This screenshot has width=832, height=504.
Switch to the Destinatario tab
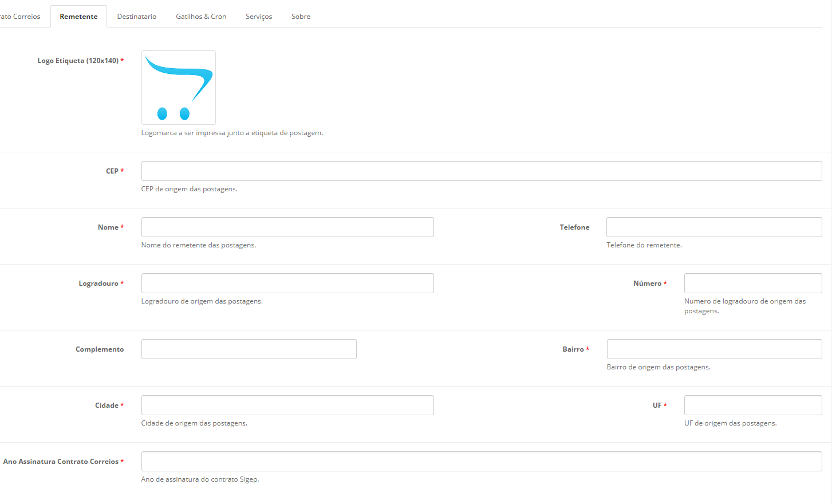(136, 17)
